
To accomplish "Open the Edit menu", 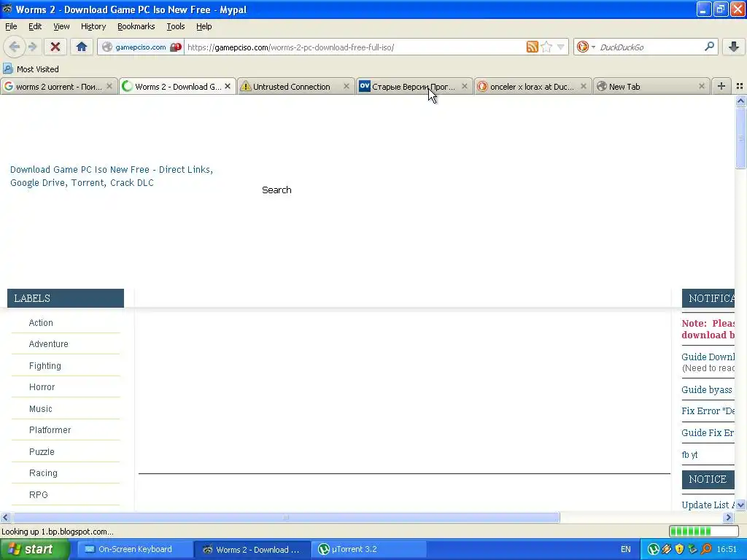I will pyautogui.click(x=35, y=26).
